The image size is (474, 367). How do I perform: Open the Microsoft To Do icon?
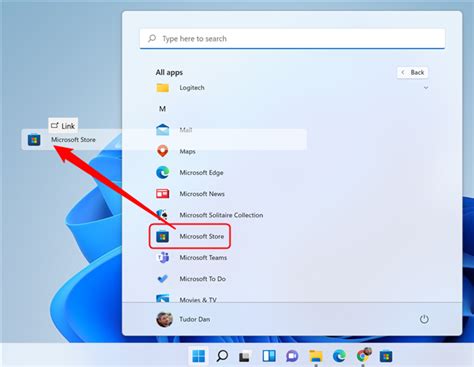[x=163, y=279]
